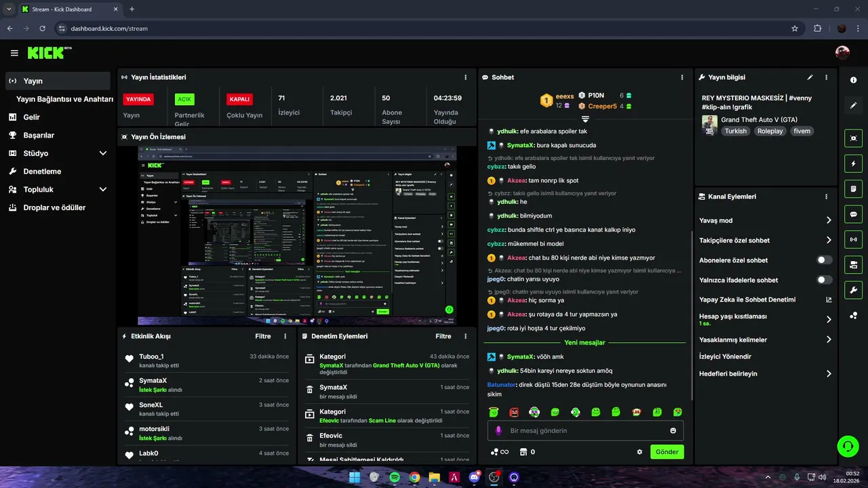
Task: Open Spotify from the taskbar
Action: [395, 477]
